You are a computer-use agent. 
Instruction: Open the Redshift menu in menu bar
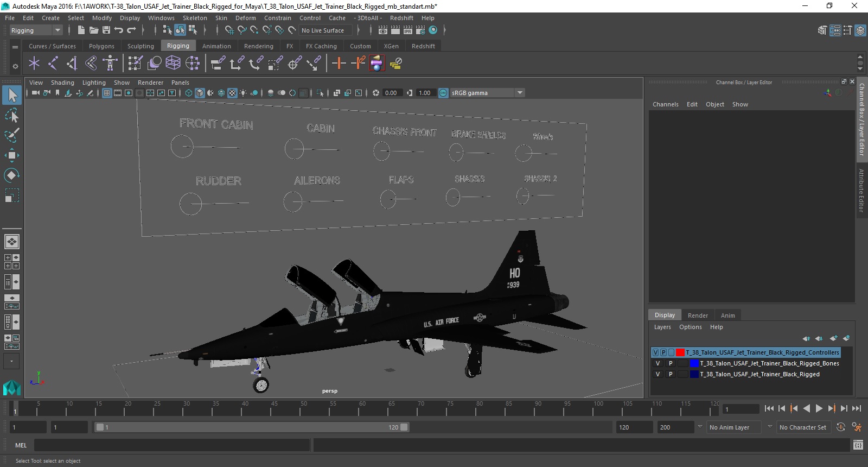click(401, 18)
